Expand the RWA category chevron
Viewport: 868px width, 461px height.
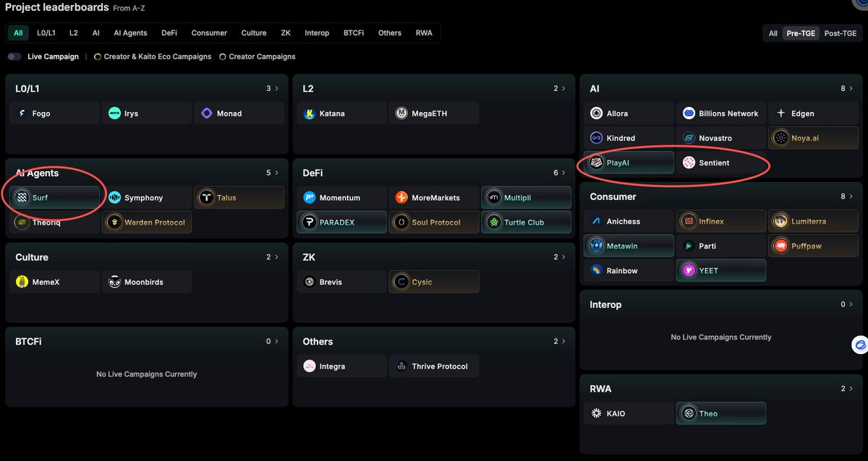(853, 389)
